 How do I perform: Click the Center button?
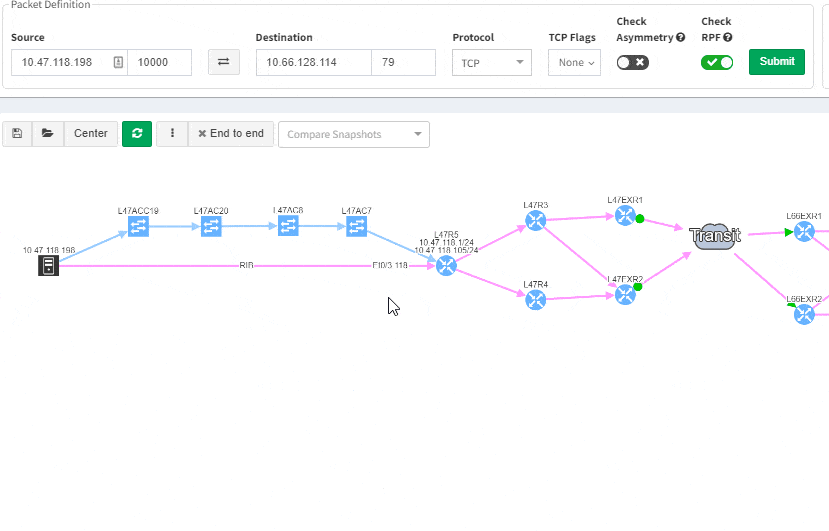[x=91, y=134]
